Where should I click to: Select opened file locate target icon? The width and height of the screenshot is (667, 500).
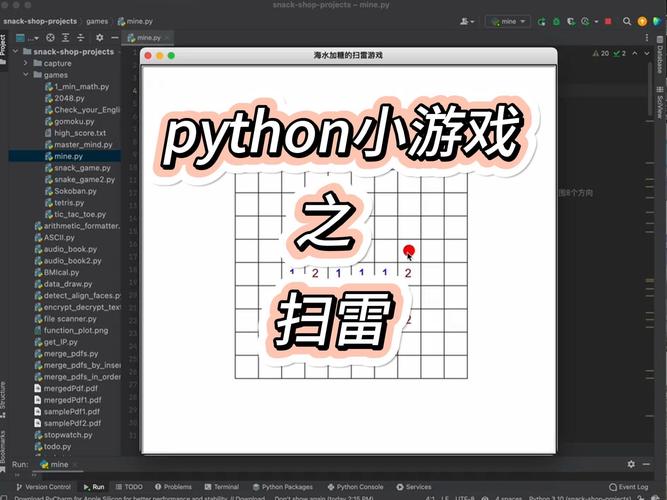[x=50, y=38]
